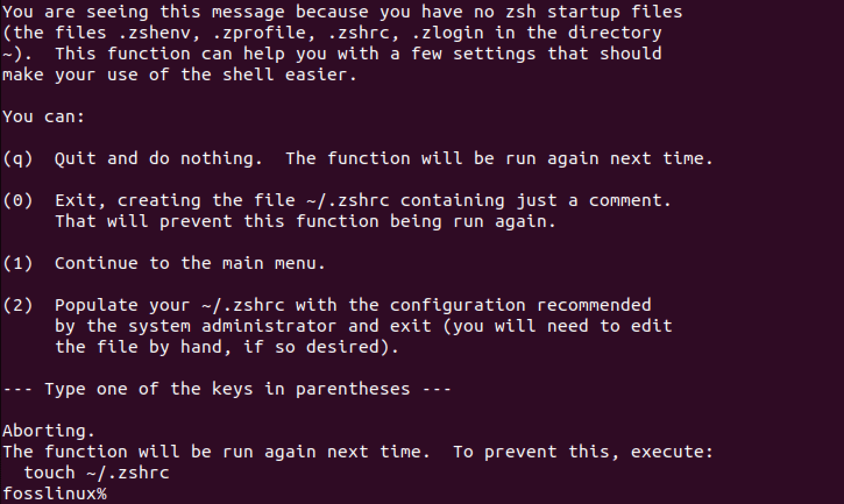Click the fosslinux% shell prompt
This screenshot has height=504, width=844.
tap(54, 494)
